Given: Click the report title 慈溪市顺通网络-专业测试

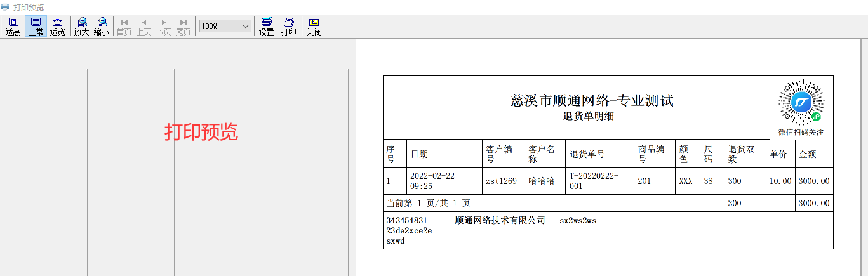Looking at the screenshot, I should (x=592, y=100).
